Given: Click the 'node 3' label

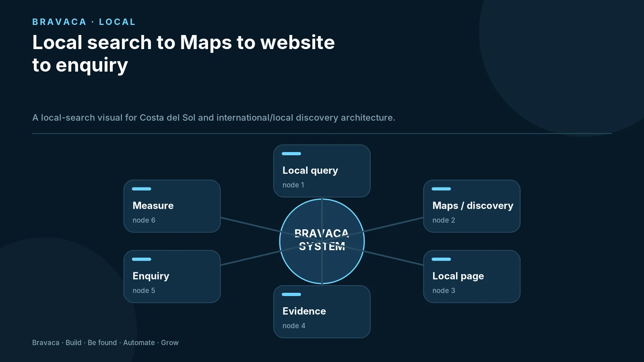Looking at the screenshot, I should (x=444, y=290).
